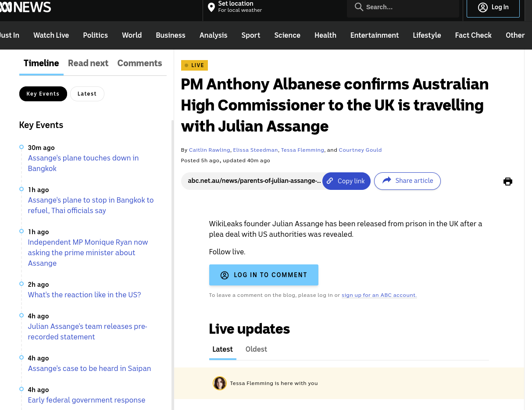Open the Just In section
The width and height of the screenshot is (532, 410).
[10, 35]
